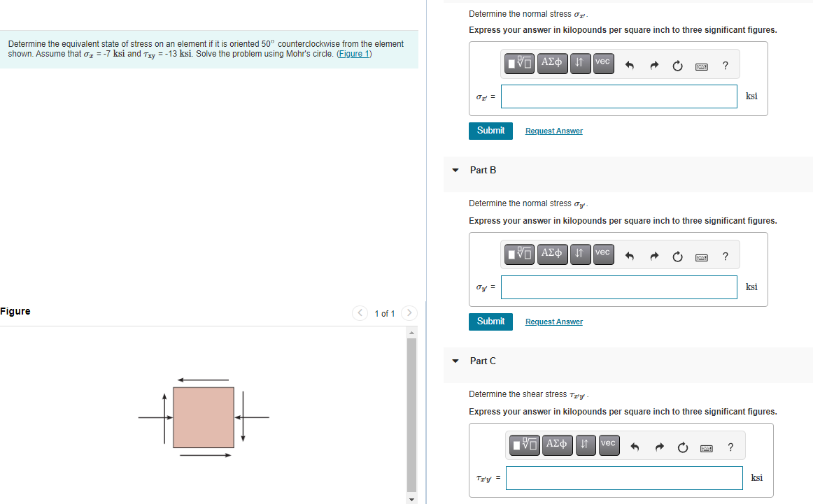Reset the σx' answer field
813x504 pixels.
[678, 66]
